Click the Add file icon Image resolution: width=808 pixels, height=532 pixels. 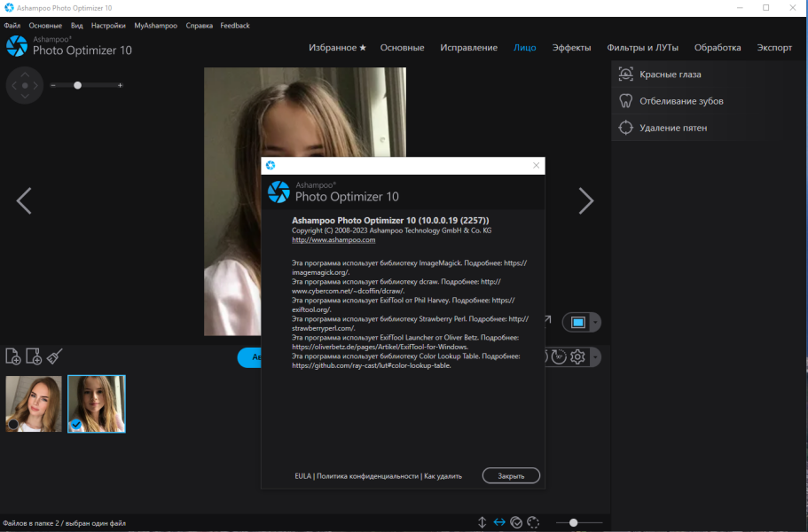(13, 356)
